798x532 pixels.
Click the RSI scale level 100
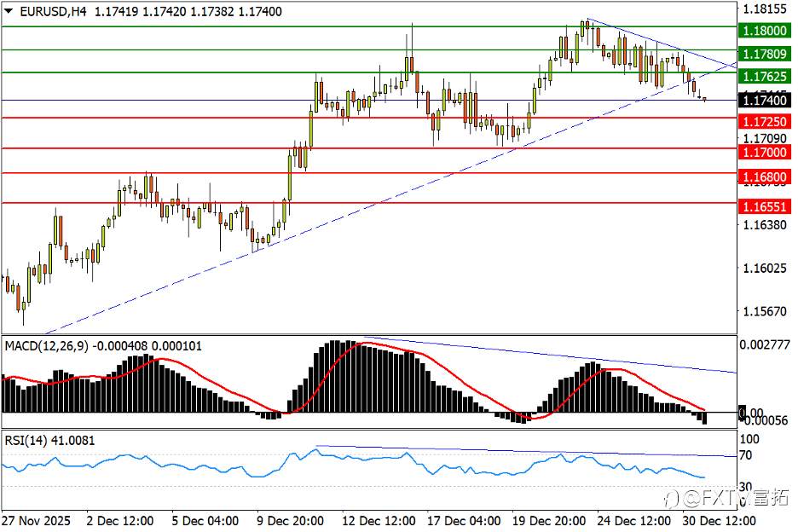coord(749,439)
